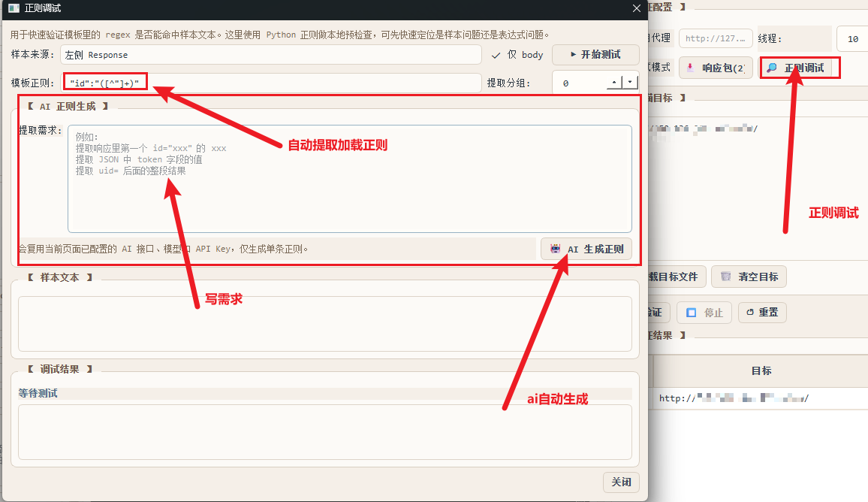The image size is (868, 502).
Task: Close the 正则调试 dialog with X
Action: (x=637, y=9)
